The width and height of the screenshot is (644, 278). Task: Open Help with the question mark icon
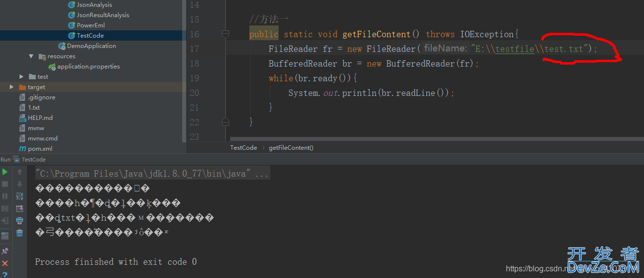point(5,275)
